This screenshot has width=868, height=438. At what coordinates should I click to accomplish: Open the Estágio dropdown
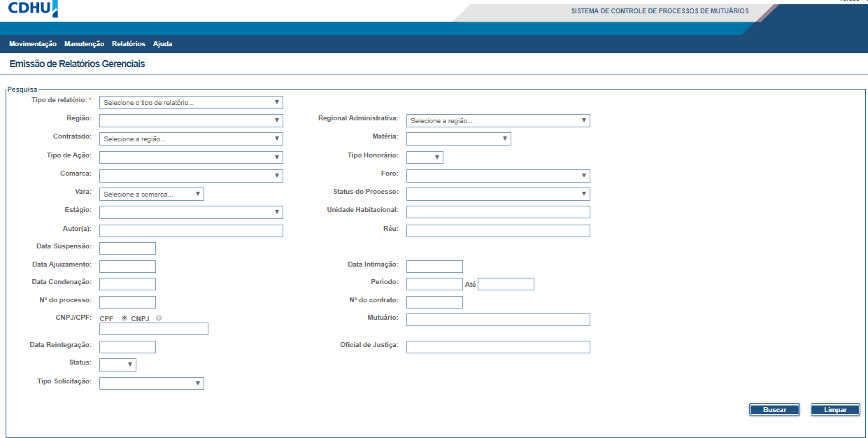[191, 212]
